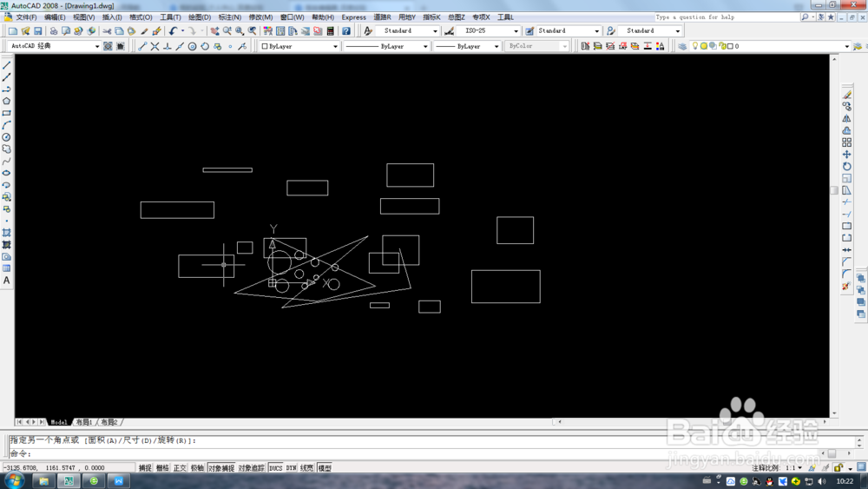Click the Undo arrow icon
Image resolution: width=868 pixels, height=489 pixels.
(174, 31)
